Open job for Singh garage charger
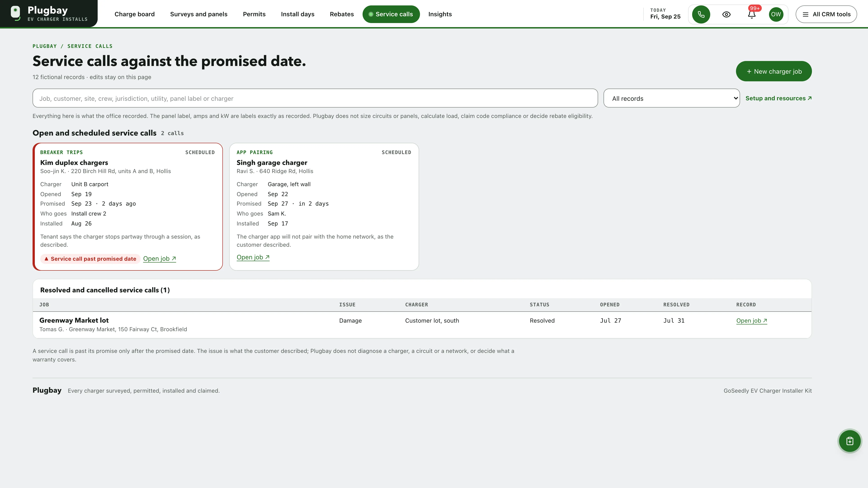Image resolution: width=868 pixels, height=488 pixels. coord(253,257)
